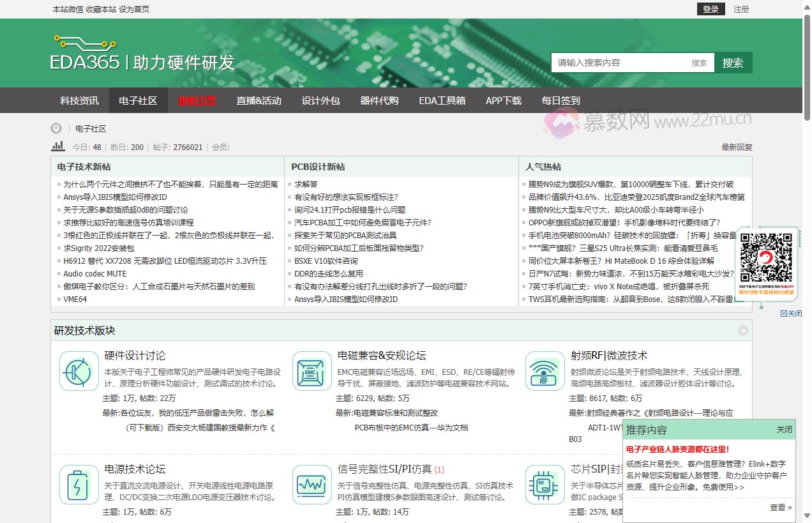This screenshot has height=523, width=812.
Task: Click the bar chart statistics icon
Action: (x=58, y=146)
